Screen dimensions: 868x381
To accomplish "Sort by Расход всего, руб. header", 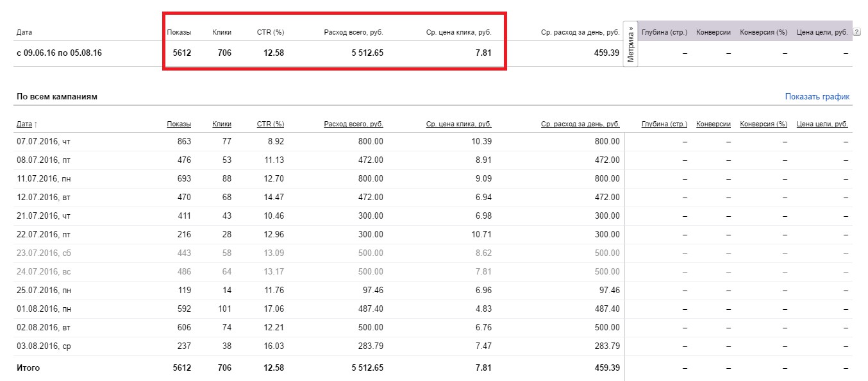I will (354, 124).
